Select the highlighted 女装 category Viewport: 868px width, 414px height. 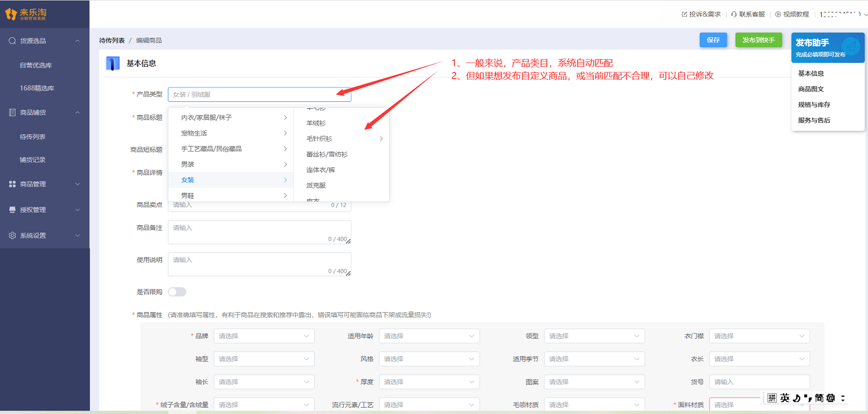tap(231, 180)
